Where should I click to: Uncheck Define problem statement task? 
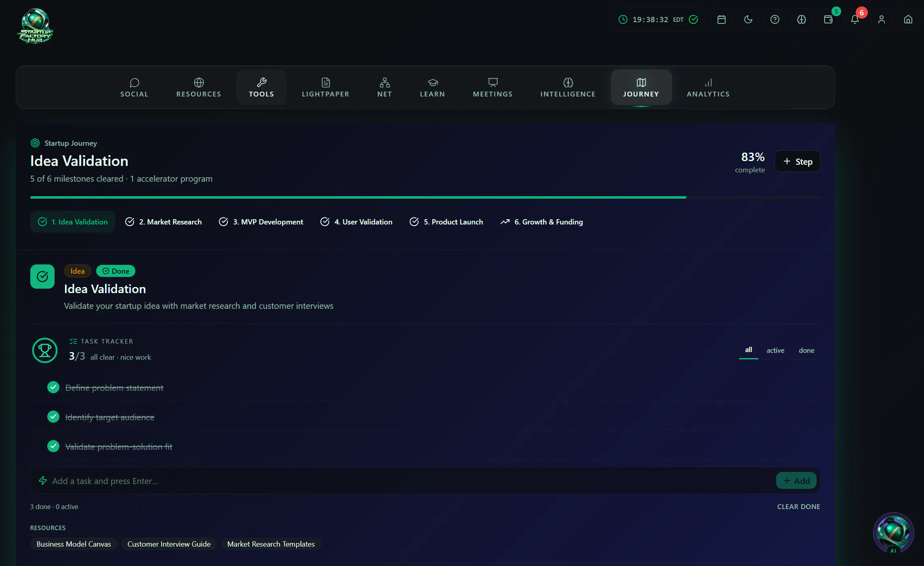coord(53,387)
